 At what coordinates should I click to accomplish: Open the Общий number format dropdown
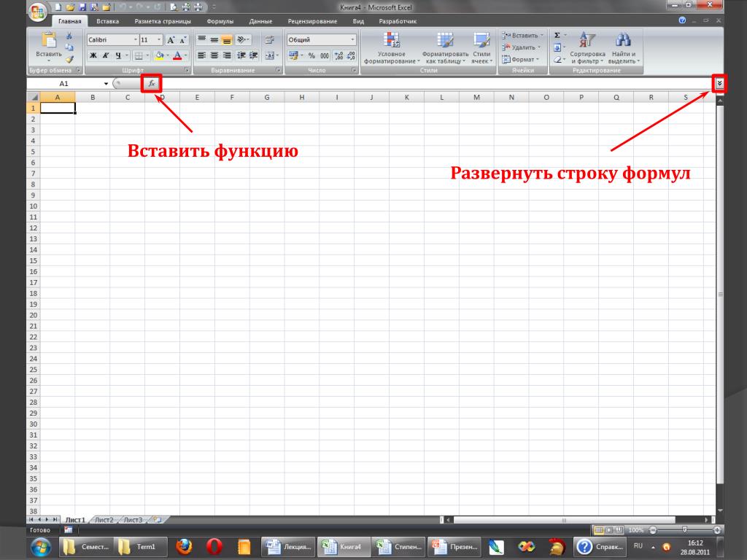coord(352,40)
